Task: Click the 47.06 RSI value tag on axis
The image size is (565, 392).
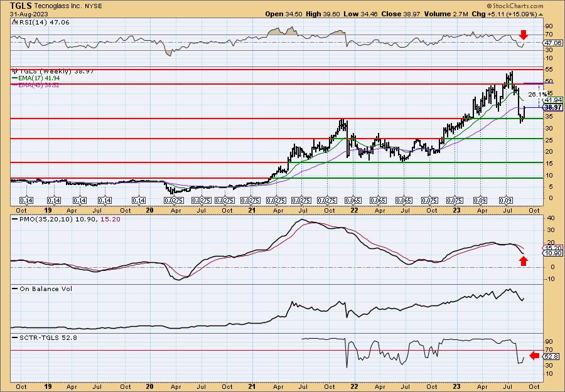Action: pyautogui.click(x=554, y=43)
